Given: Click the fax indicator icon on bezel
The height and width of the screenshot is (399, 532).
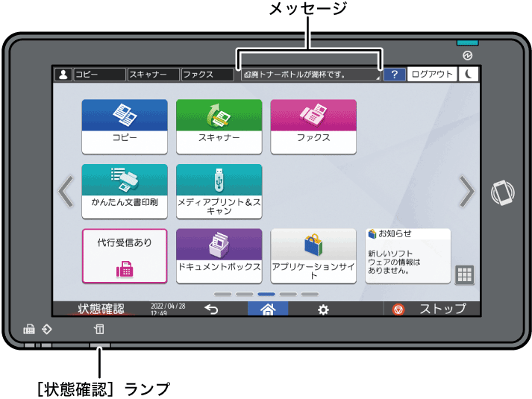Looking at the screenshot, I should pyautogui.click(x=29, y=329).
